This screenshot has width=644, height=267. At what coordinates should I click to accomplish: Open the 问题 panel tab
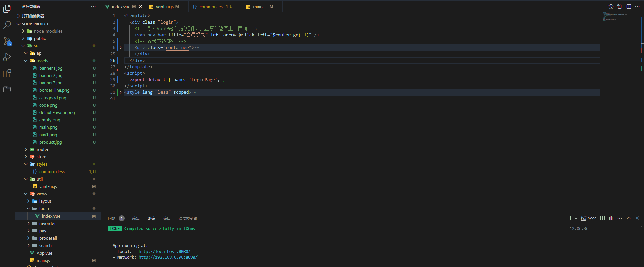(112, 218)
